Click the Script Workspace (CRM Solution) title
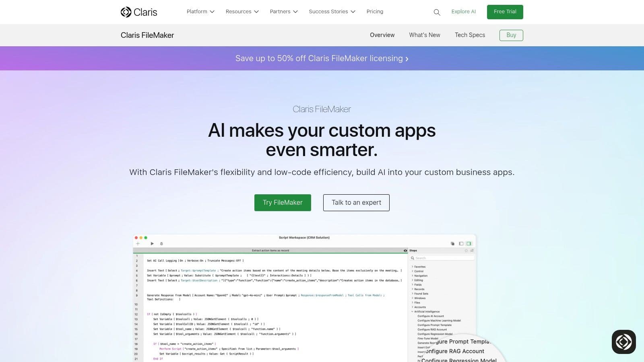 [x=304, y=237]
